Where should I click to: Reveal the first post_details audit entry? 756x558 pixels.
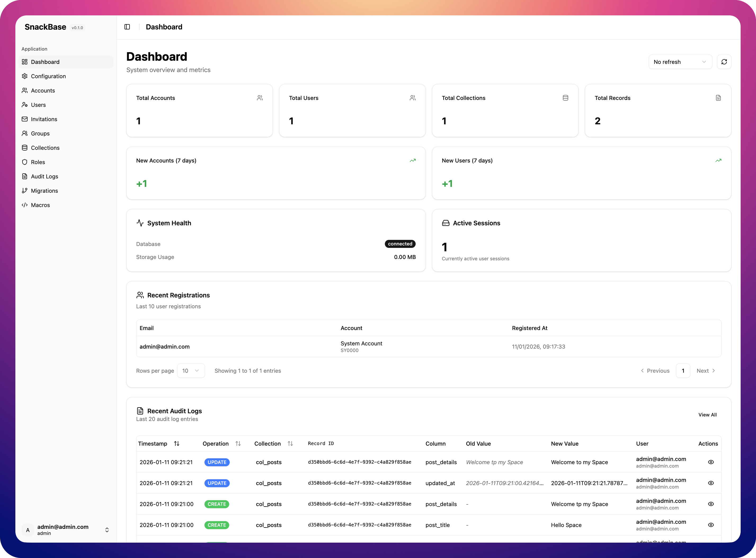pos(711,462)
